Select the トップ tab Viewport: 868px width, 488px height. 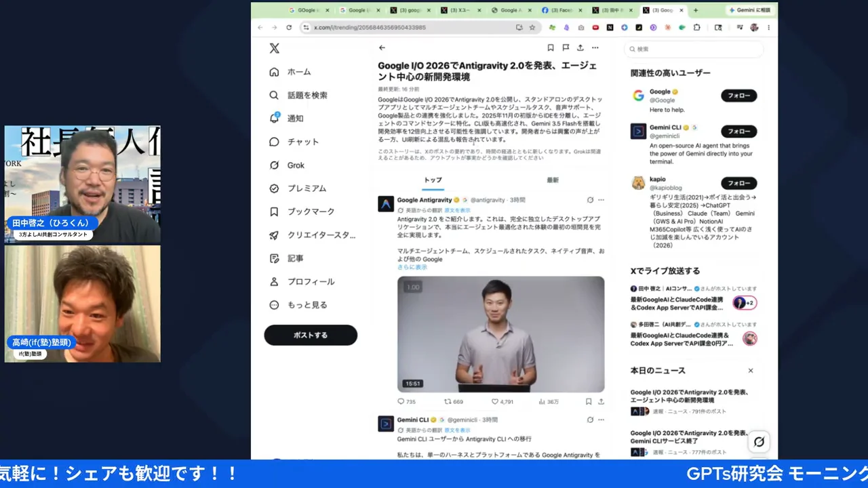[x=433, y=180]
